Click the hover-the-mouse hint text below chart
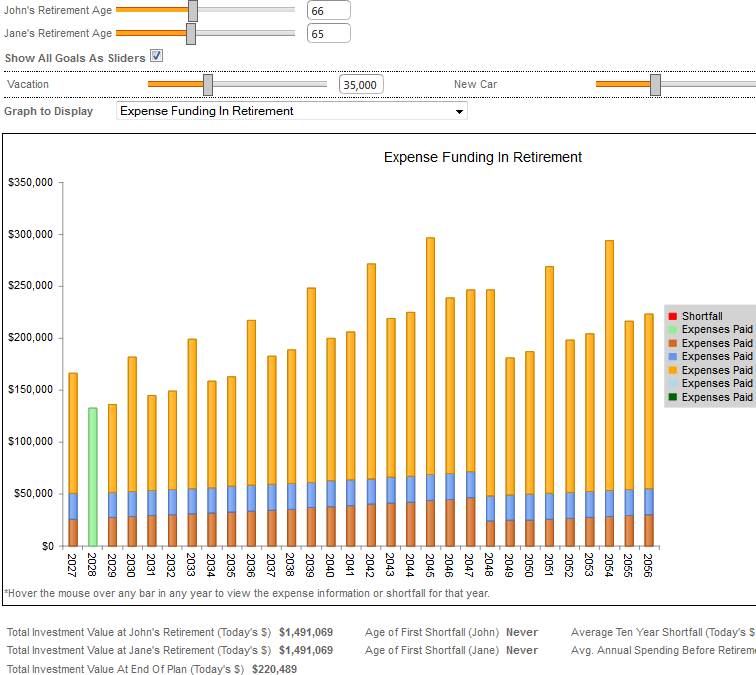The height and width of the screenshot is (675, 756). click(247, 594)
